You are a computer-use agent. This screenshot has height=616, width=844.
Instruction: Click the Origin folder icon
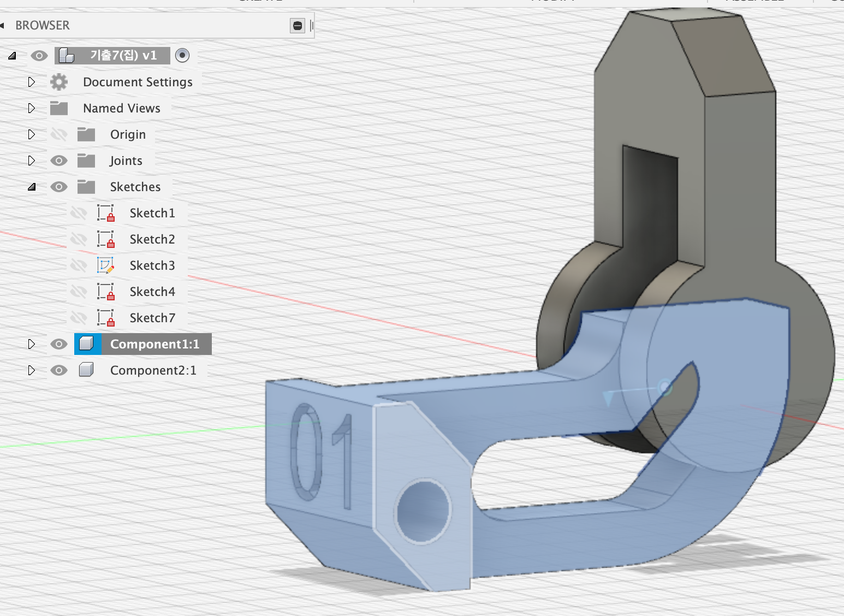[x=86, y=134]
